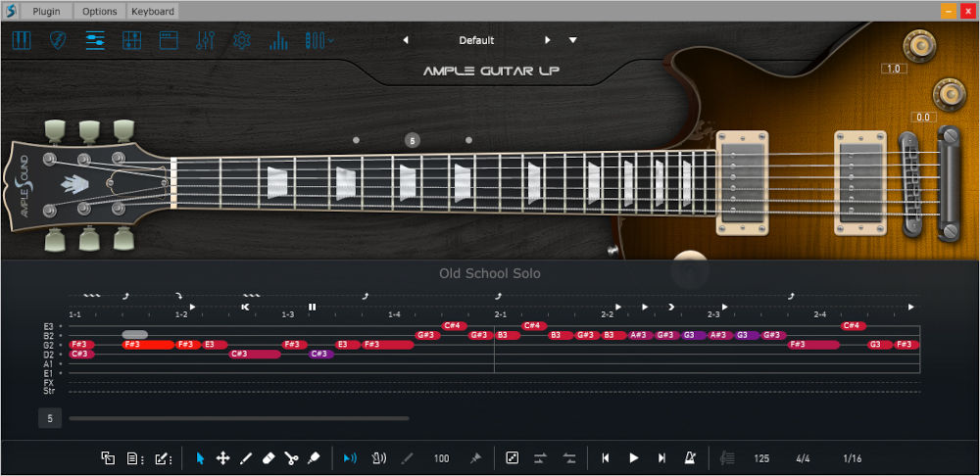Image resolution: width=980 pixels, height=476 pixels.
Task: Click the capo position 5 marker
Action: point(412,141)
